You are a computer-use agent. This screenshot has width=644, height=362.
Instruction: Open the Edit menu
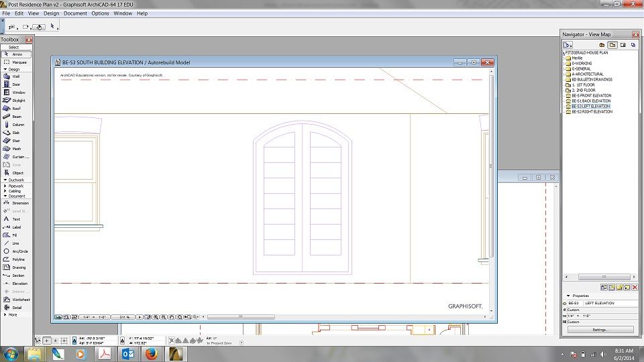click(x=19, y=13)
